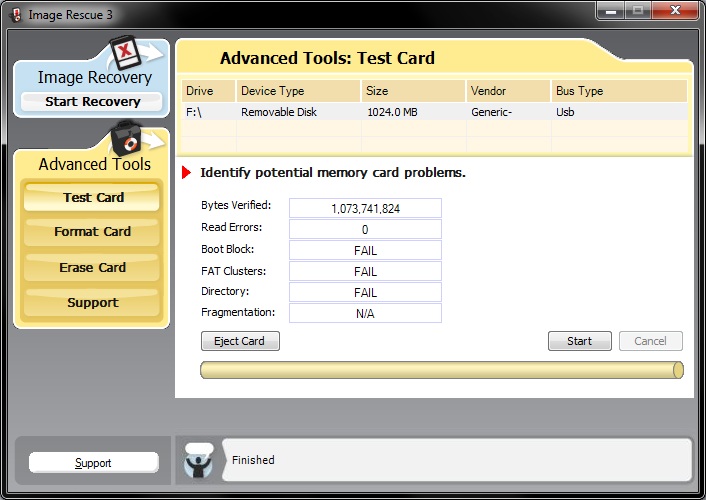Viewport: 706px width, 500px height.
Task: Click the Start button to test card
Action: click(579, 341)
